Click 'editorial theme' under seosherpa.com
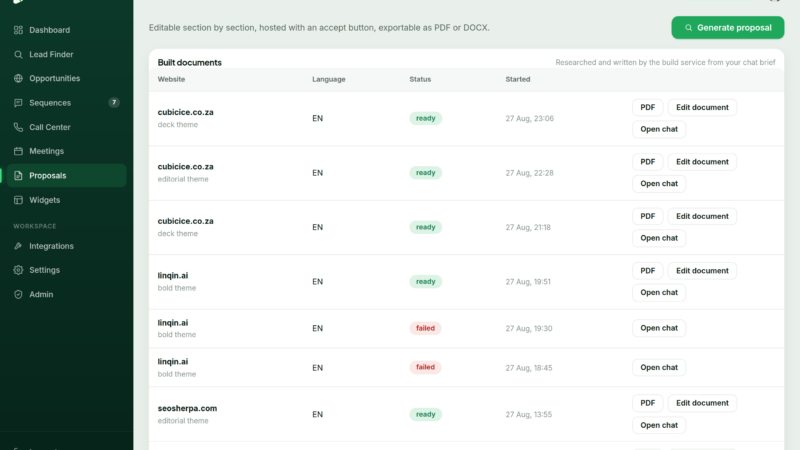 (183, 421)
